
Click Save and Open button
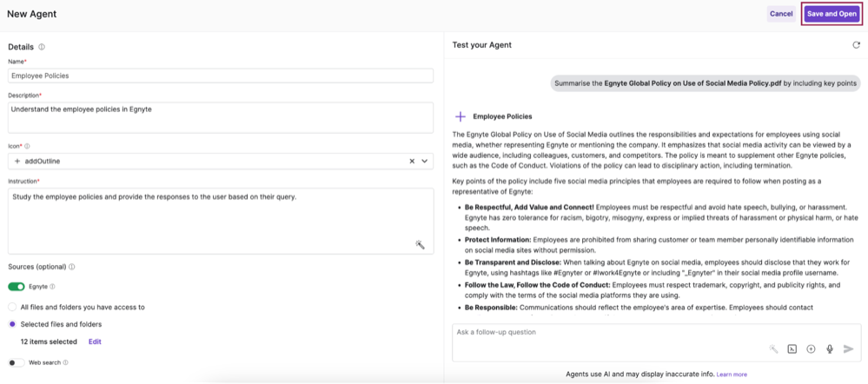832,14
